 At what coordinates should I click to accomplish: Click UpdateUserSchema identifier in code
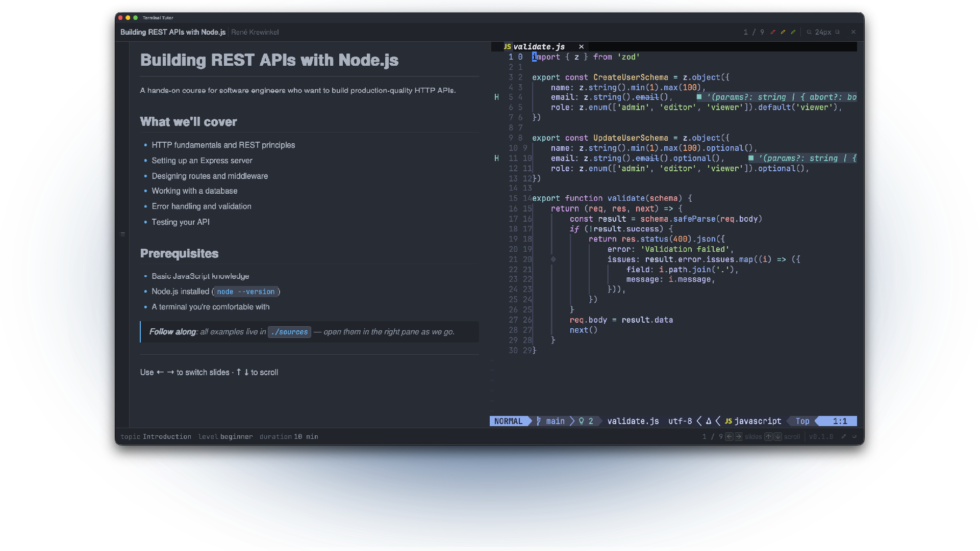point(631,138)
